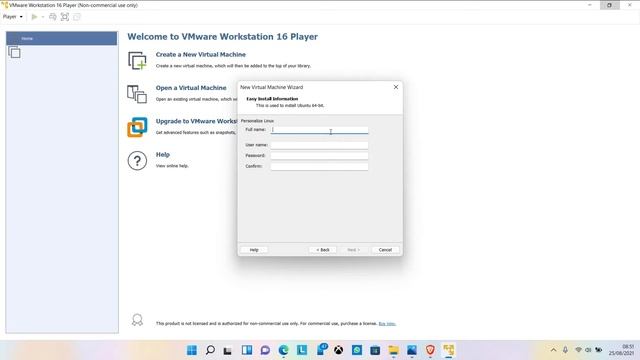Open the Xbox app on the taskbar
Image resolution: width=640 pixels, height=360 pixels.
tap(338, 350)
